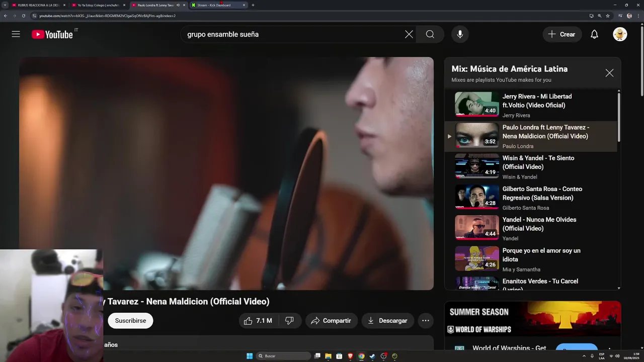Image resolution: width=644 pixels, height=362 pixels.
Task: Click ESP LAA language indicator
Action: pos(602,356)
